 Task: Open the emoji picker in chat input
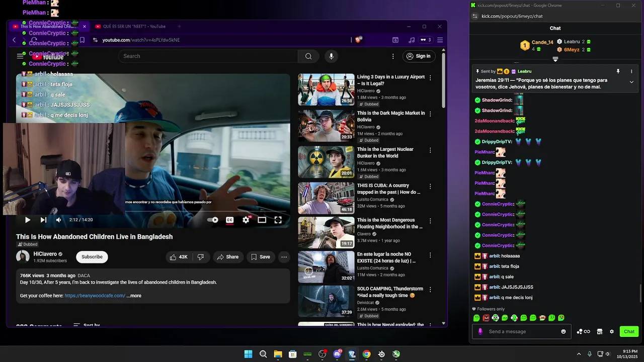click(x=563, y=331)
